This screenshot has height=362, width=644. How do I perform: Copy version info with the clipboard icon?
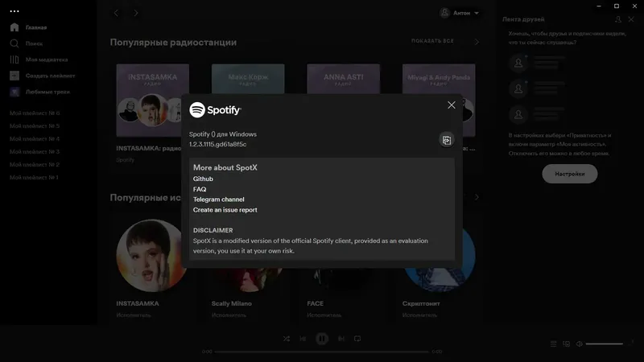coord(447,140)
